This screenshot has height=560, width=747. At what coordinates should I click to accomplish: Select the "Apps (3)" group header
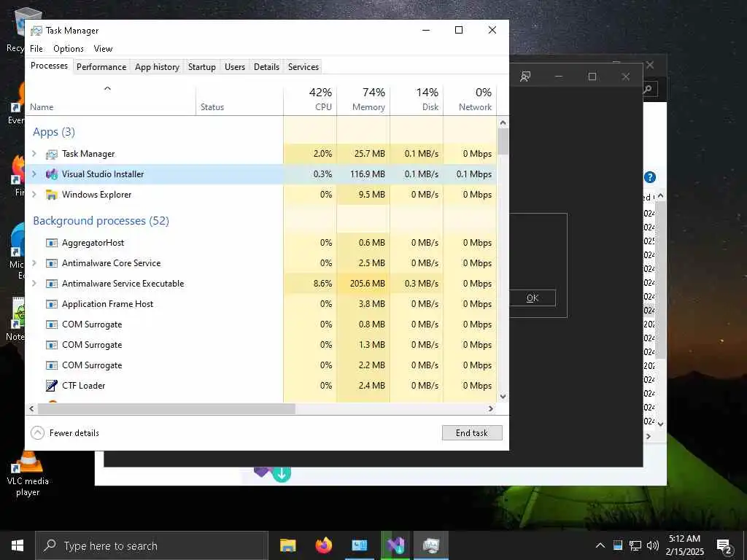54,132
